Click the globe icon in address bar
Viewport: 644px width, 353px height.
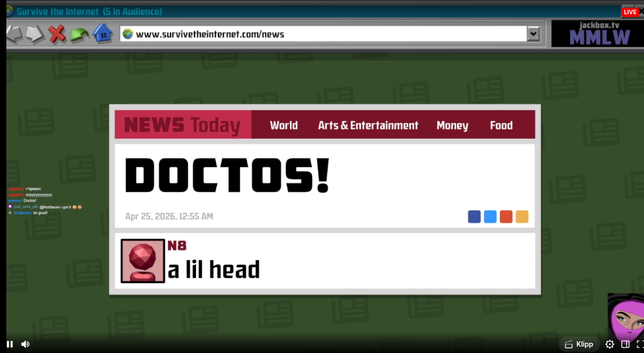(128, 34)
